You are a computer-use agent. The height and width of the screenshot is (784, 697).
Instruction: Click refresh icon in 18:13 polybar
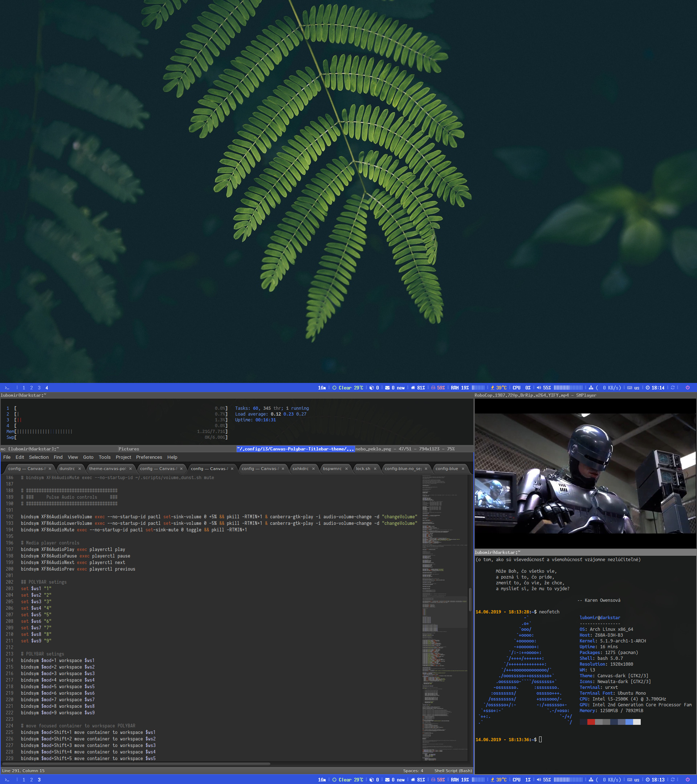672,780
